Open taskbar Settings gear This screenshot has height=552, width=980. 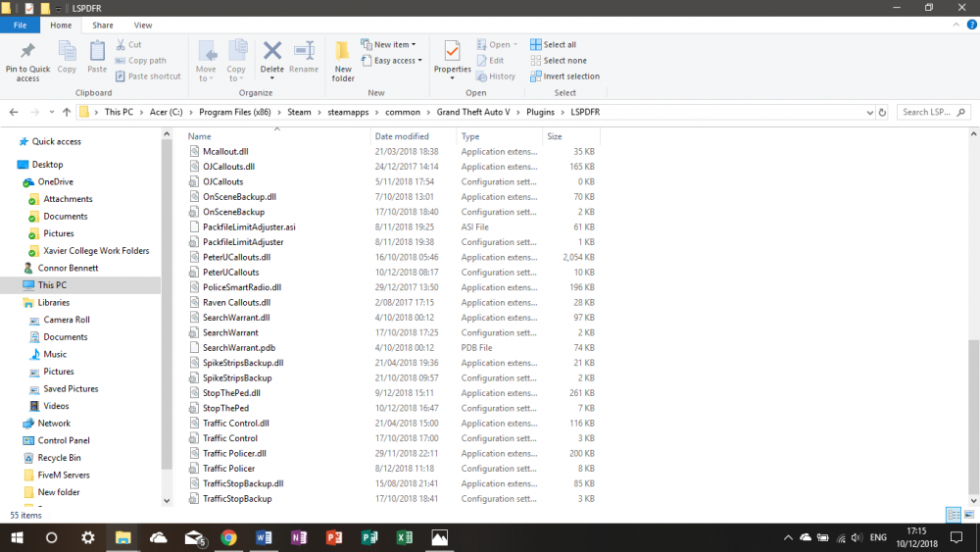tap(87, 537)
